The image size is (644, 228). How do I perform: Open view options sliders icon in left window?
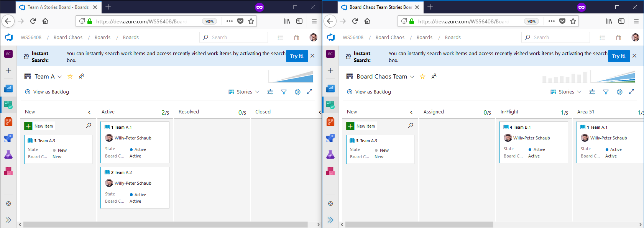pos(270,92)
